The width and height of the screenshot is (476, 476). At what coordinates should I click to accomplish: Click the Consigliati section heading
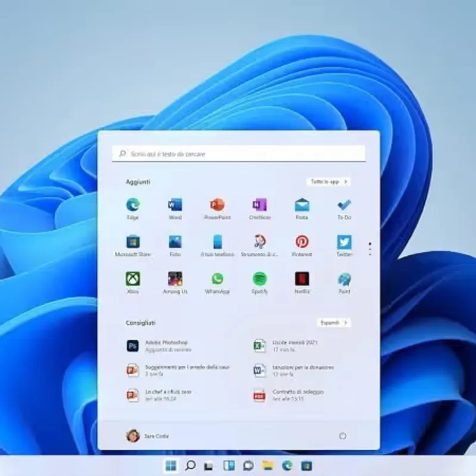pos(140,322)
